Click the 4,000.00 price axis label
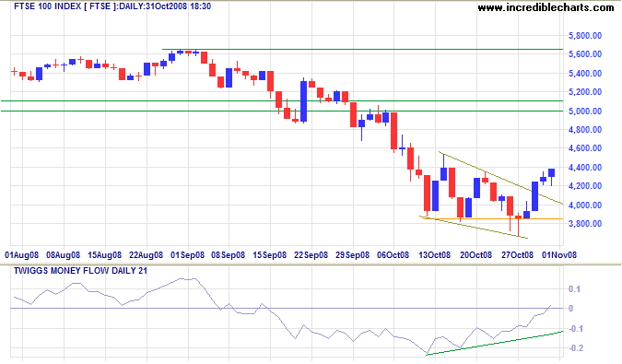The width and height of the screenshot is (622, 364). 585,205
